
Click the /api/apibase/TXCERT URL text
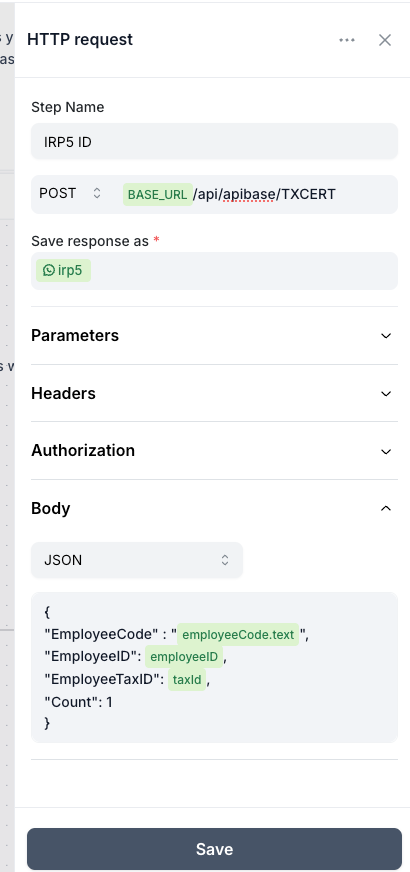click(x=264, y=194)
